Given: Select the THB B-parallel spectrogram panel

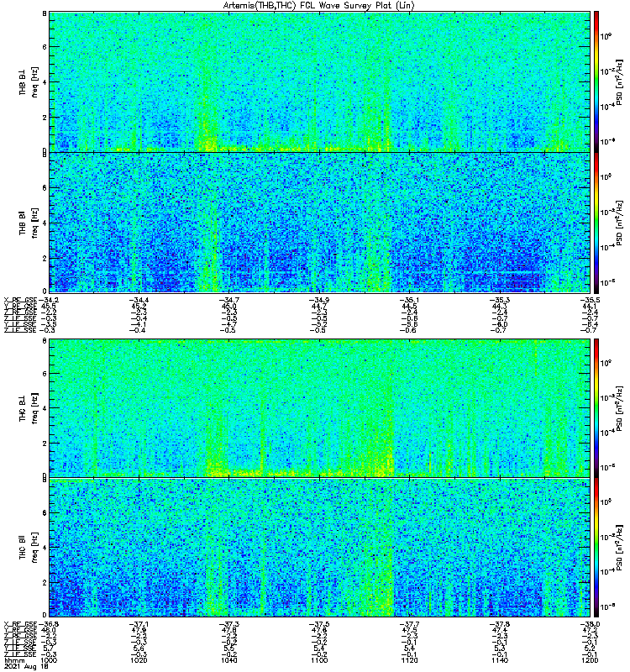Looking at the screenshot, I should click(x=320, y=223).
